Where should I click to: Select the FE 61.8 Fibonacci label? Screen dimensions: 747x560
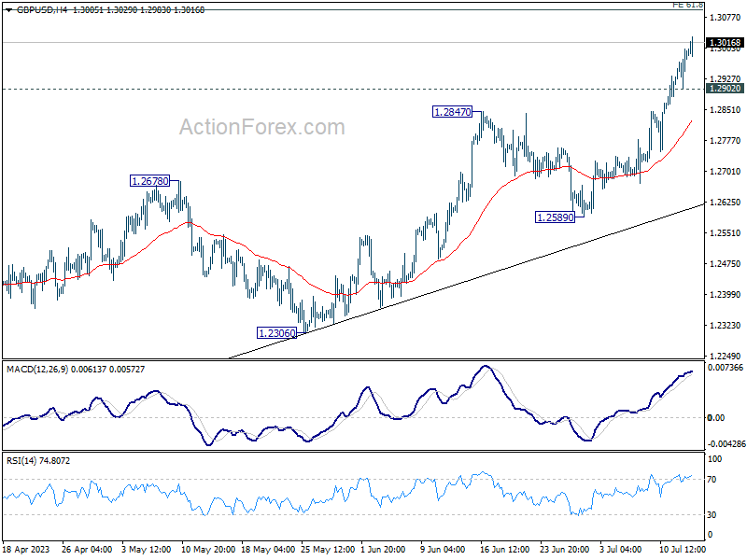(x=687, y=5)
